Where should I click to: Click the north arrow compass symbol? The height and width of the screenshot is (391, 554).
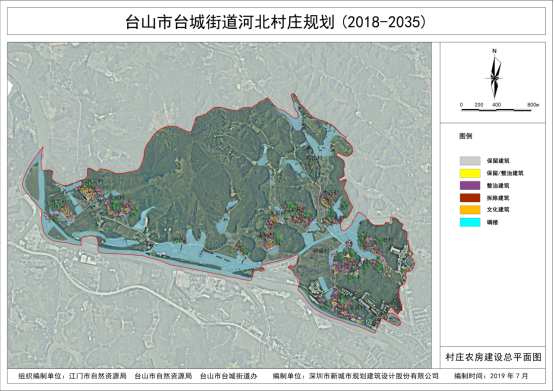[x=495, y=77]
